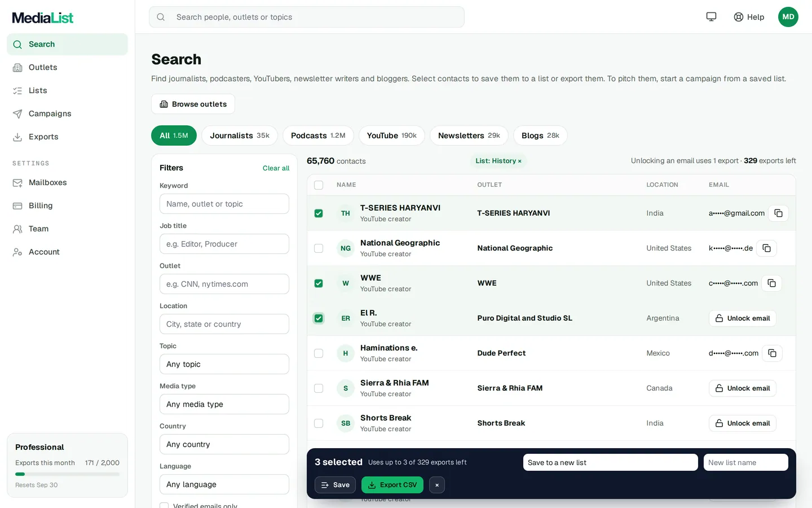Screen dimensions: 812x508
Task: Expand the Country dropdown filter
Action: point(224,444)
